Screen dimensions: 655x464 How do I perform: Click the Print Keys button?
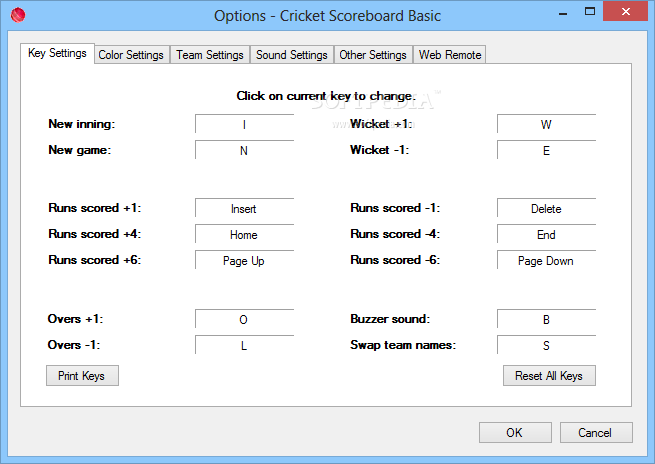(82, 375)
